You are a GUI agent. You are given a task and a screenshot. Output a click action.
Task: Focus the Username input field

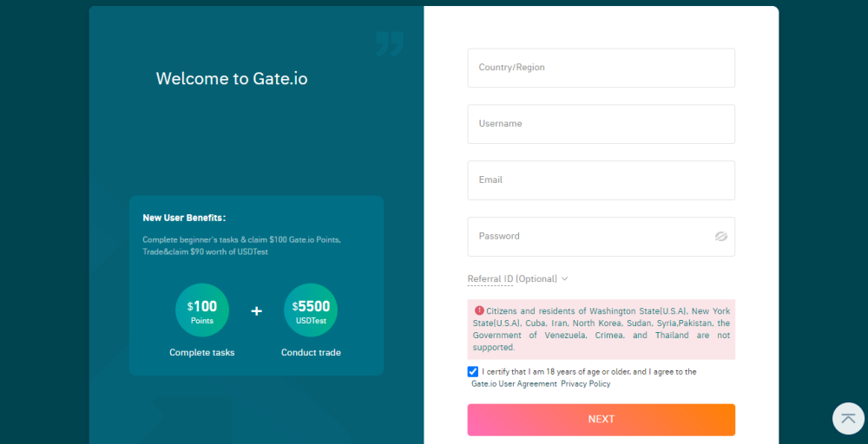click(601, 124)
